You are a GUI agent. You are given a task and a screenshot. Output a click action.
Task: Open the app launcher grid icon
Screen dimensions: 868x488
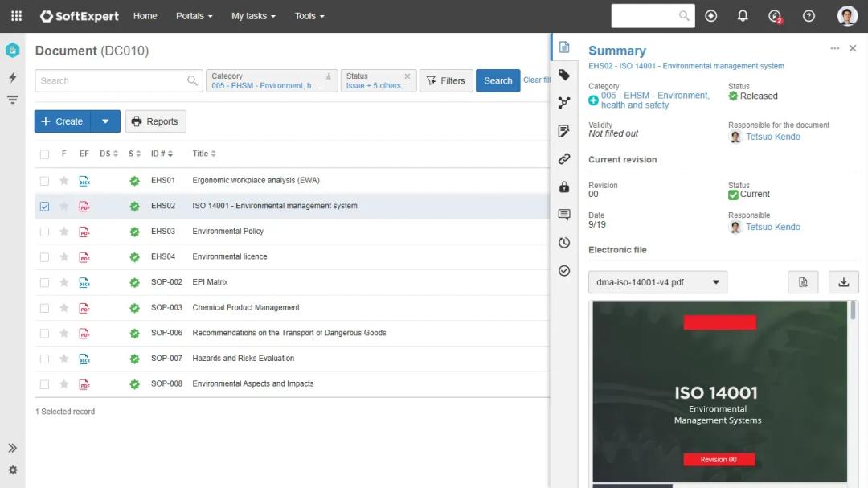tap(16, 16)
